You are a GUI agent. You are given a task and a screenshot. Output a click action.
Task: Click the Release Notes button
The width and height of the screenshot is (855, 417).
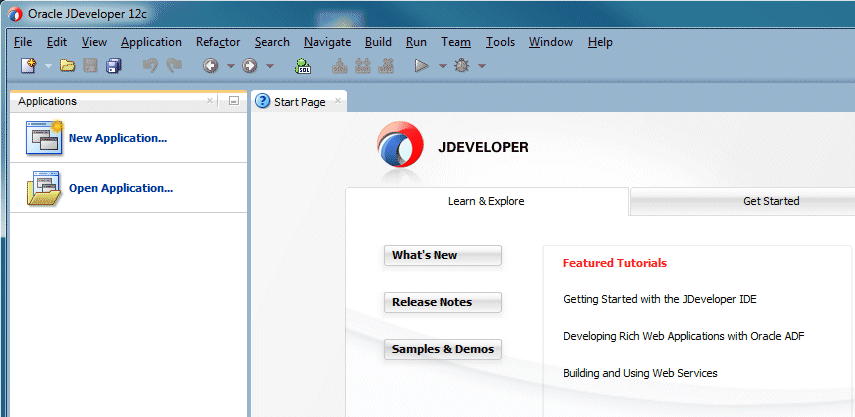point(443,302)
